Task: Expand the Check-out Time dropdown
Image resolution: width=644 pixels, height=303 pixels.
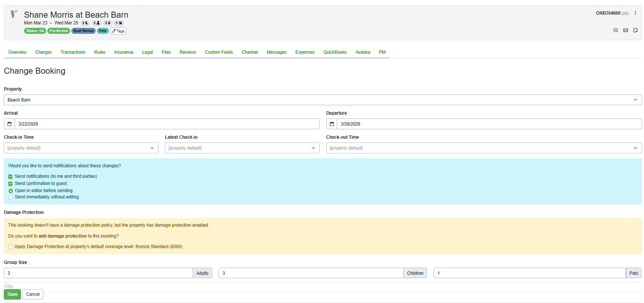Action: (x=484, y=148)
